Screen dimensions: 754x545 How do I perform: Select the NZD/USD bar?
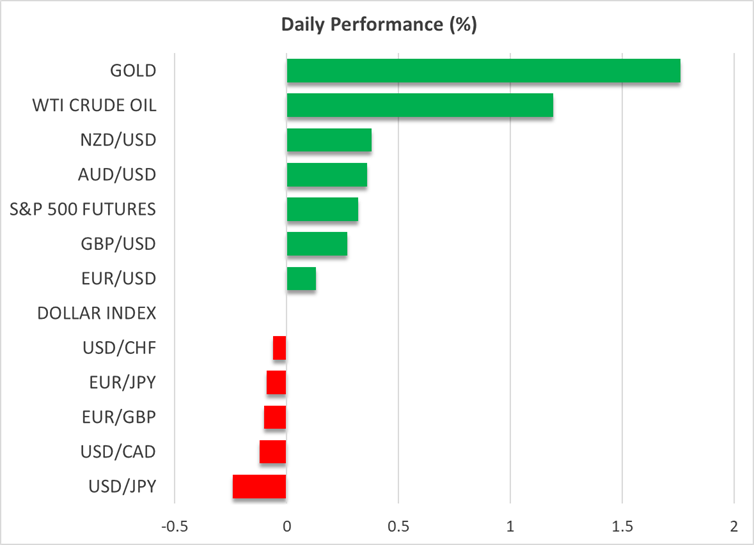pos(329,140)
